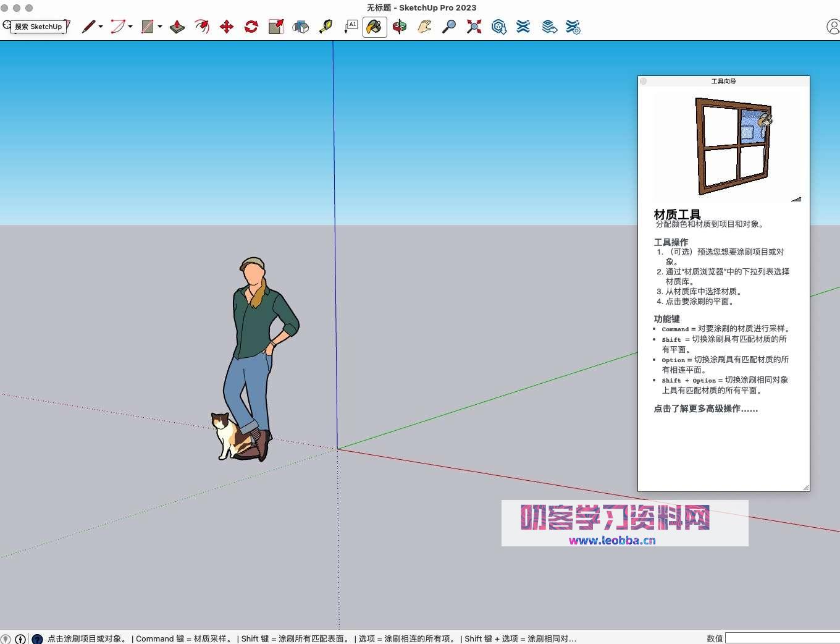Screen dimensions: 840x644
Task: Click the 点击了解更多高级操作 link
Action: click(706, 409)
